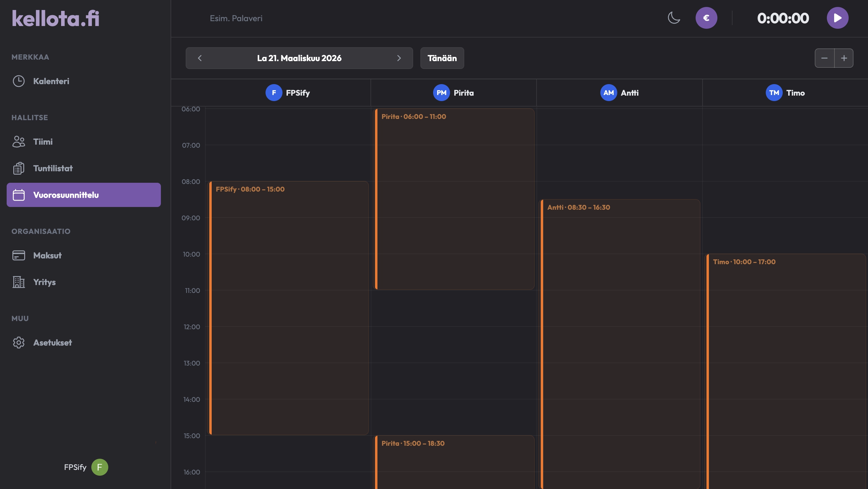Click the Tuntilistat clipboard icon
The image size is (868, 489).
click(x=18, y=168)
